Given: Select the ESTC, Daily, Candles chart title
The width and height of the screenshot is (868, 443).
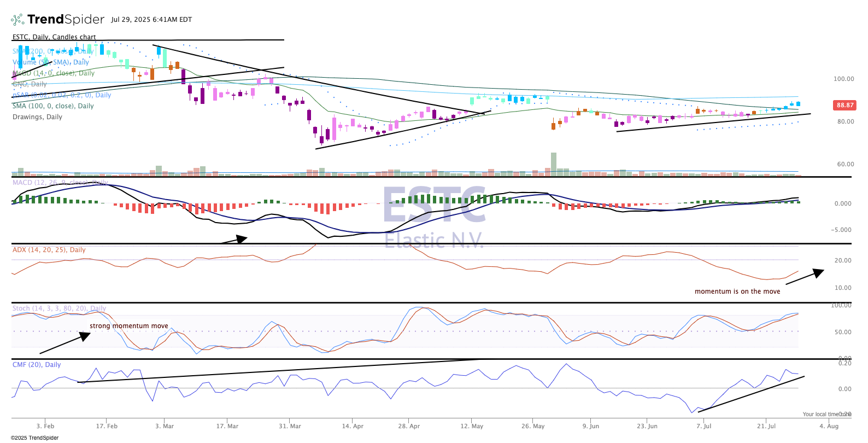Looking at the screenshot, I should pyautogui.click(x=54, y=37).
